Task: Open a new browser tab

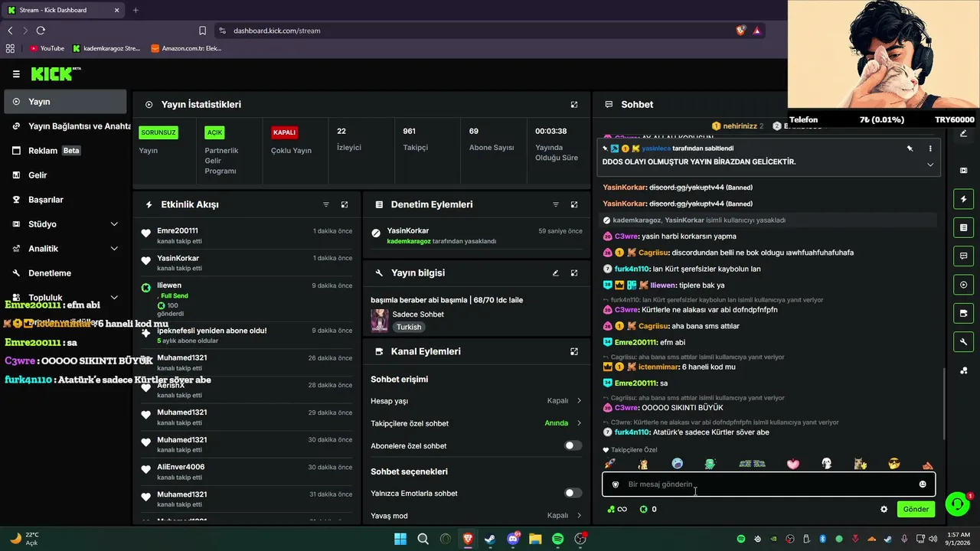Action: pyautogui.click(x=136, y=10)
